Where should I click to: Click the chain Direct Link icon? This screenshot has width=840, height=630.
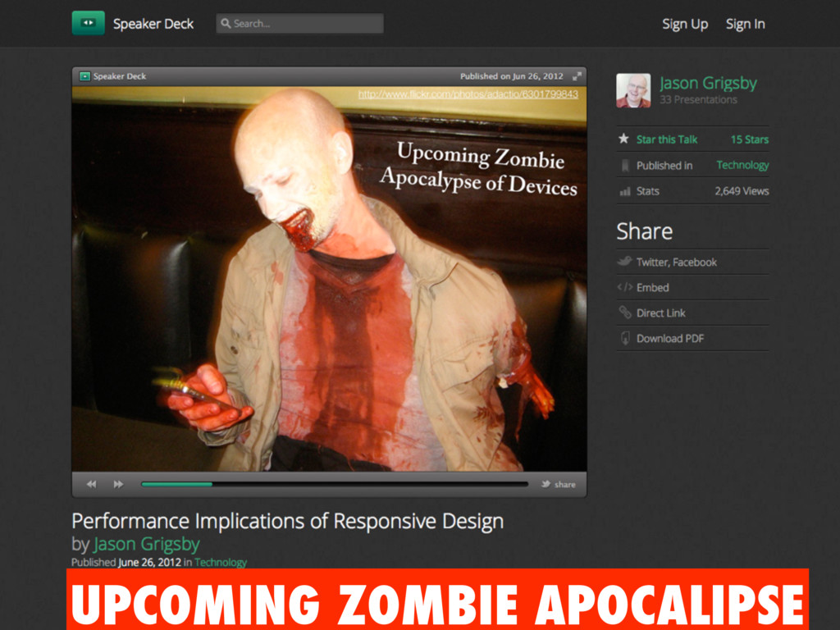pos(624,313)
